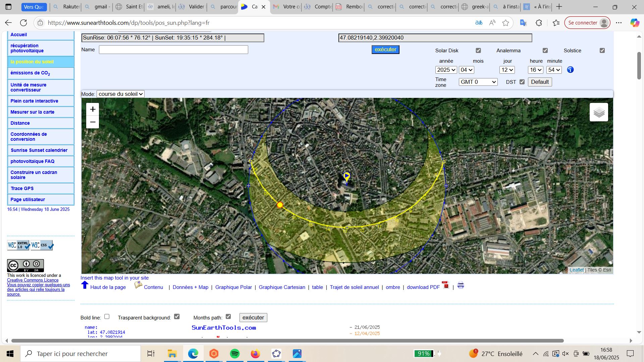Click the blue info icon near minute
Image resolution: width=644 pixels, height=362 pixels.
point(570,70)
